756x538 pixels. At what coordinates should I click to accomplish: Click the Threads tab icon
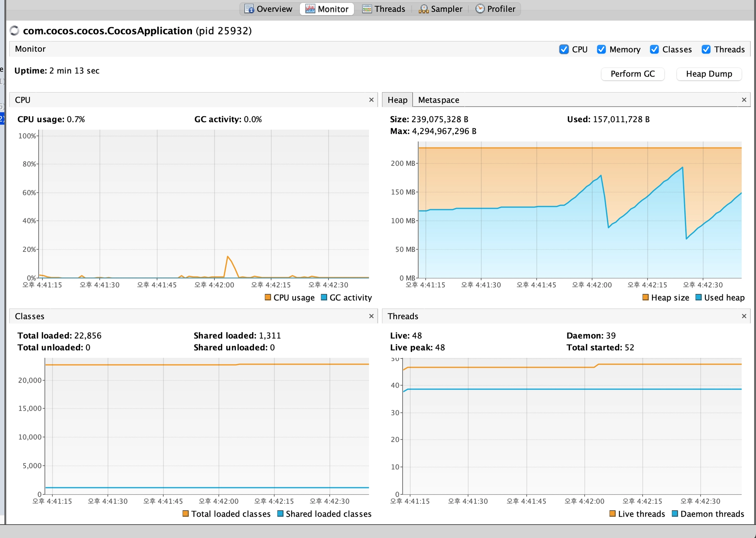coord(367,9)
